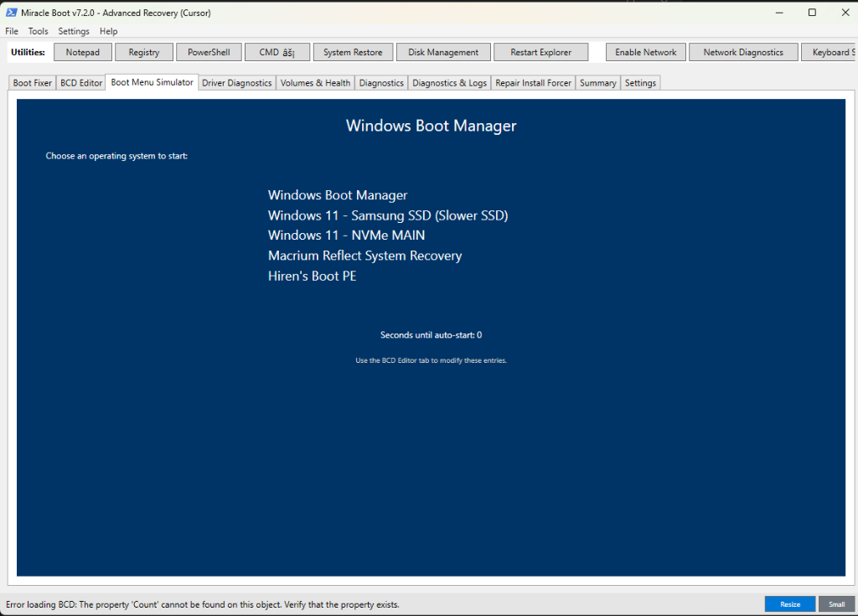Start System Restore
Image resolution: width=858 pixels, height=616 pixels.
(x=353, y=51)
